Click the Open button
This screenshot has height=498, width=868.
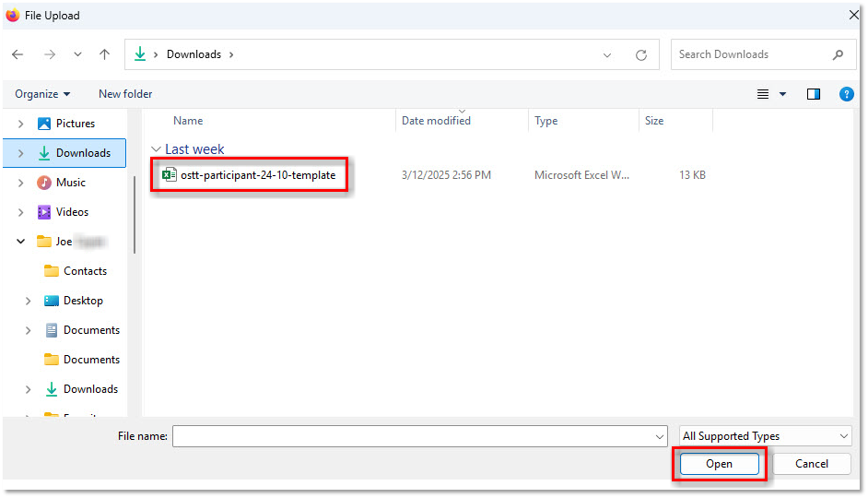pyautogui.click(x=719, y=464)
